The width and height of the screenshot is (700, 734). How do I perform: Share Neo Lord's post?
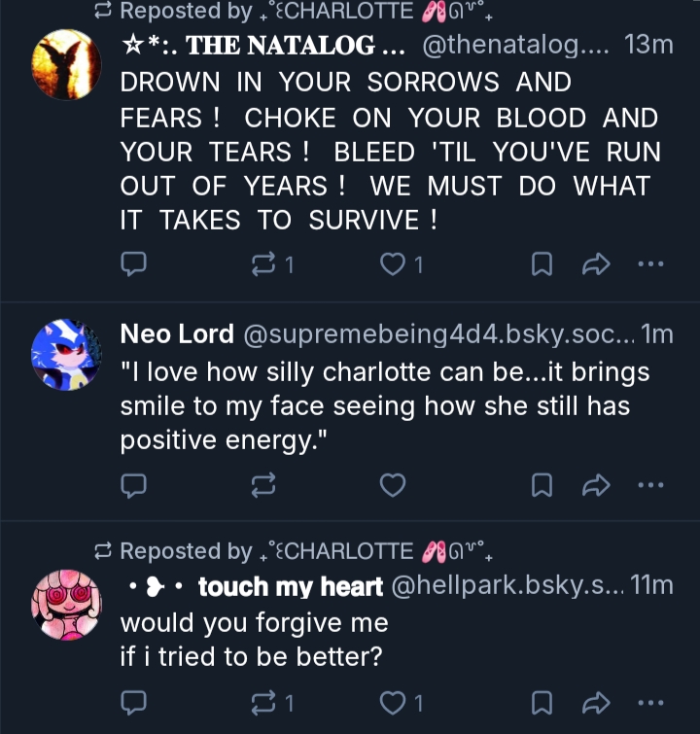595,484
